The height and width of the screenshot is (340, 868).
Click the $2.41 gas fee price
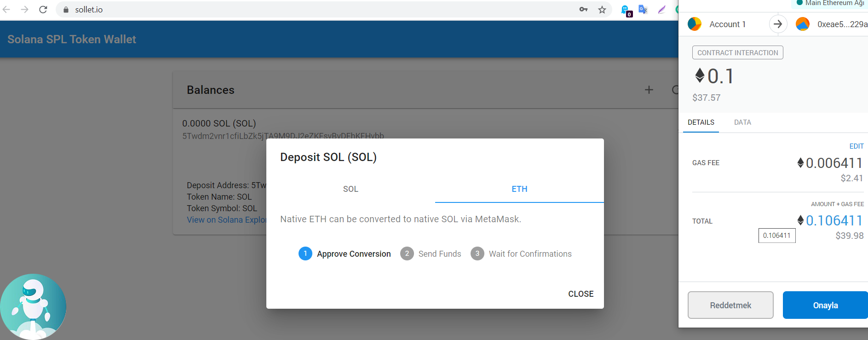pos(852,178)
